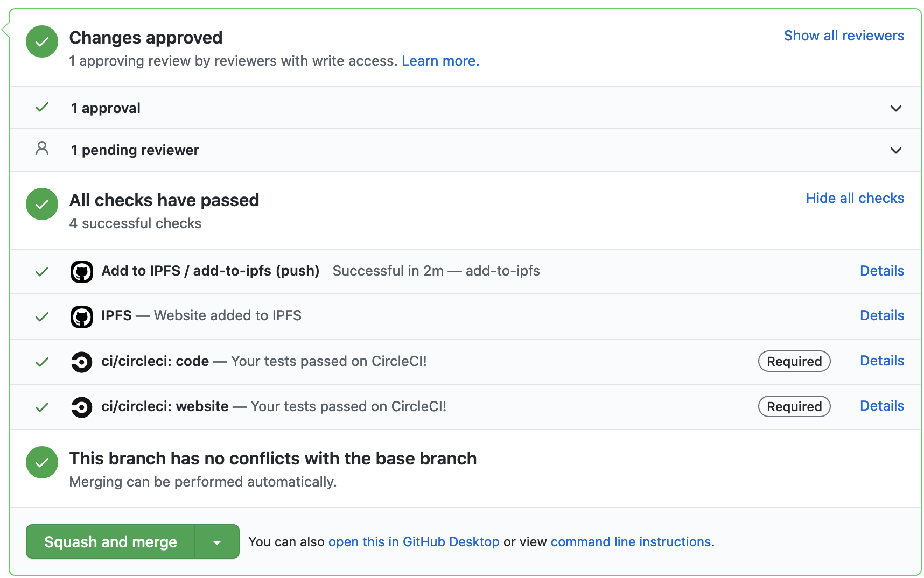
Task: Click Required badge on ci/circleci: code row
Action: point(794,361)
